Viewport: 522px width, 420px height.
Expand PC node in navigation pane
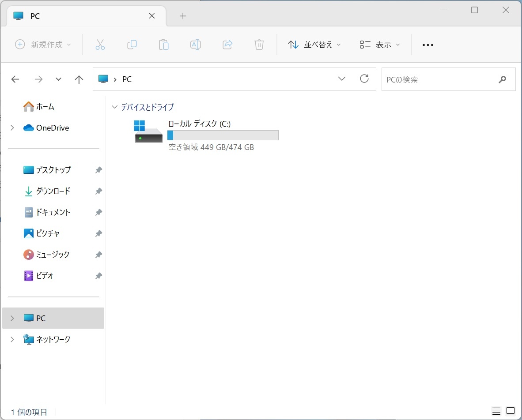(x=12, y=318)
